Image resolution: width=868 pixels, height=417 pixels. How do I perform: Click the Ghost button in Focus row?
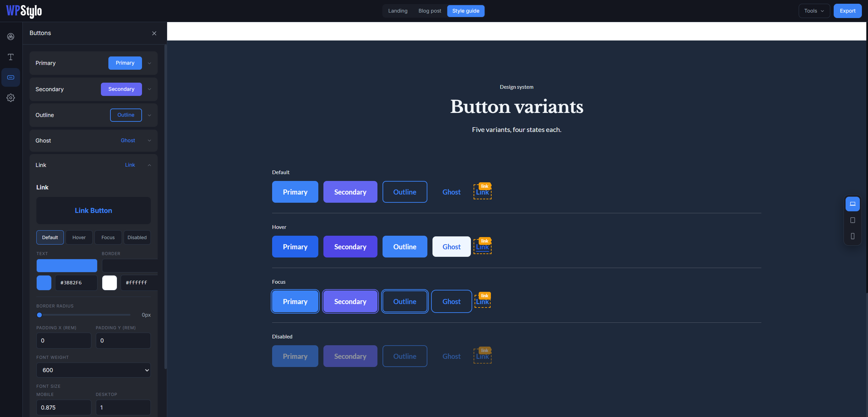[x=451, y=301]
